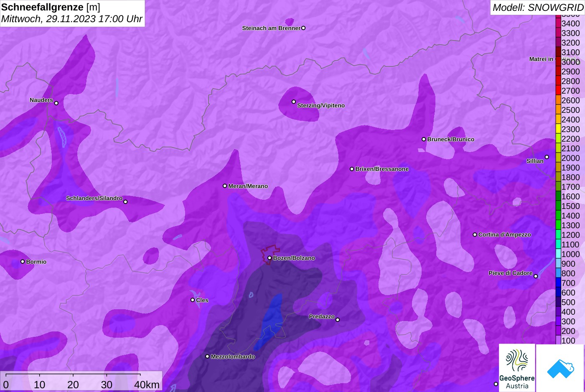
Task: Click the "40km" scale label
Action: click(x=147, y=384)
